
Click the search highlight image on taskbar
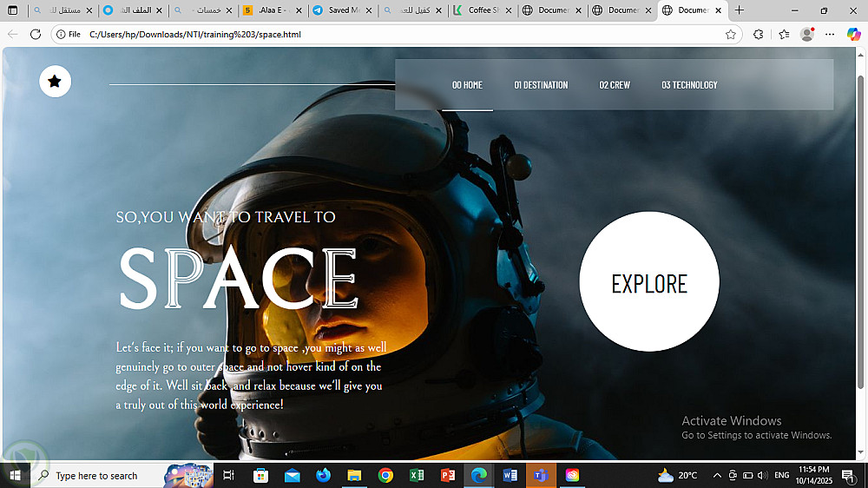click(x=188, y=475)
